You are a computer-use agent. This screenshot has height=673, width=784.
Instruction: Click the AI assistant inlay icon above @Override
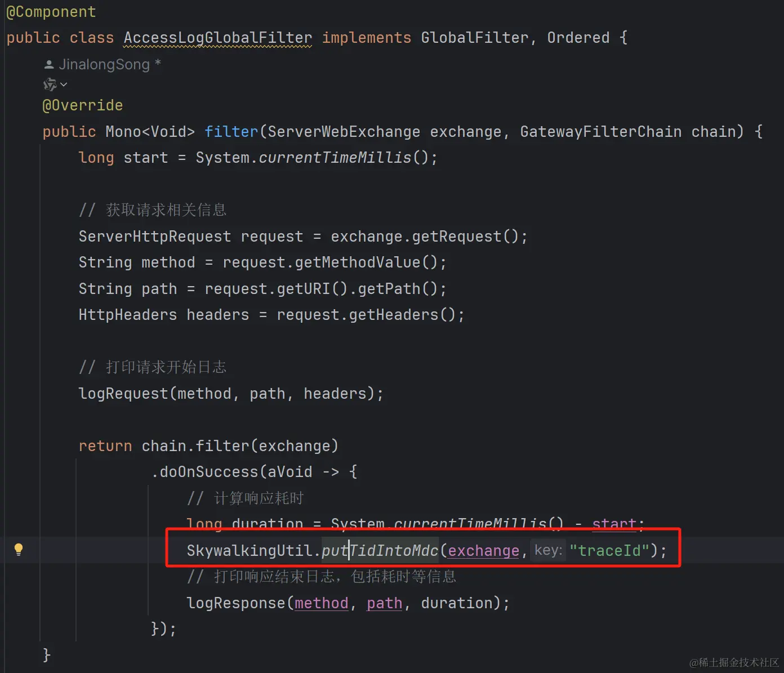(x=50, y=84)
